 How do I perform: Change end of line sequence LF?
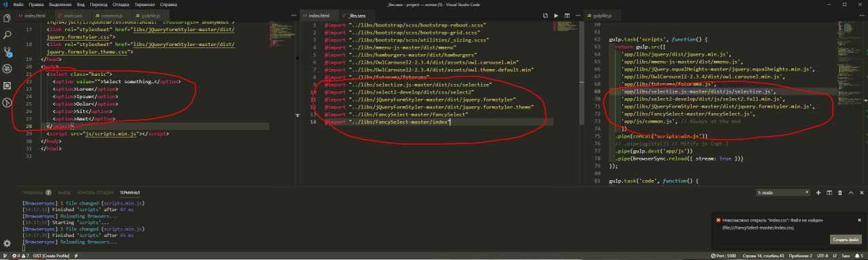click(x=835, y=256)
